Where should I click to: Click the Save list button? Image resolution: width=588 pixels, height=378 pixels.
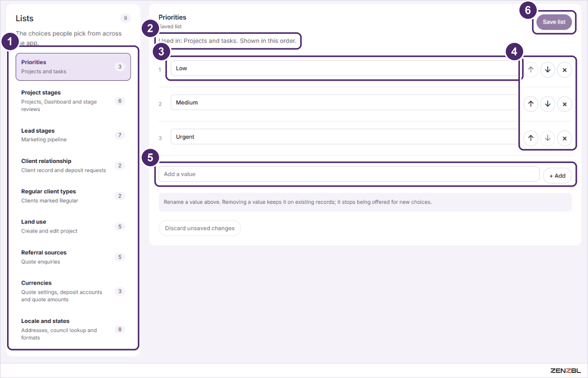tap(554, 22)
